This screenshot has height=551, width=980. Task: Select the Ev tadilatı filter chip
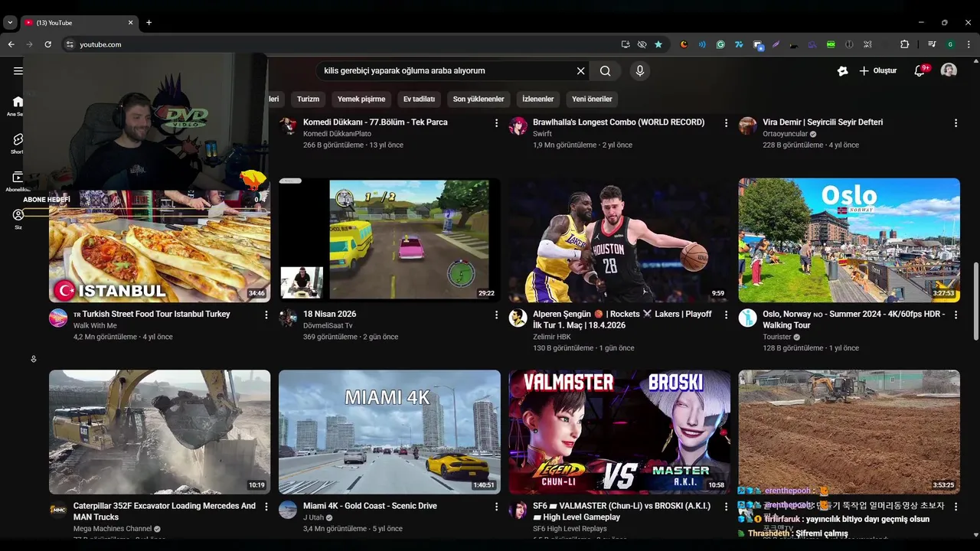(x=419, y=99)
